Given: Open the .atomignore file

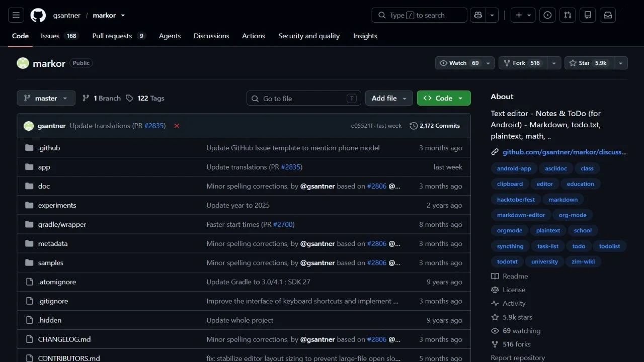Looking at the screenshot, I should pos(57,282).
